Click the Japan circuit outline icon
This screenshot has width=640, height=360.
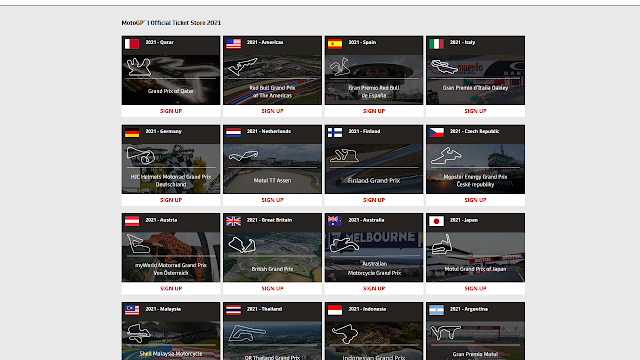pos(442,244)
